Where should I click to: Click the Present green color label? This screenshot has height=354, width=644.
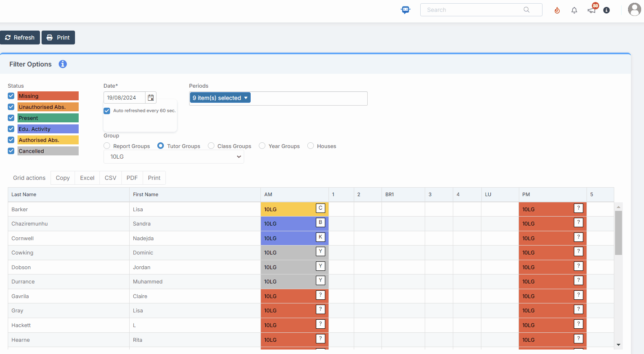pyautogui.click(x=48, y=118)
